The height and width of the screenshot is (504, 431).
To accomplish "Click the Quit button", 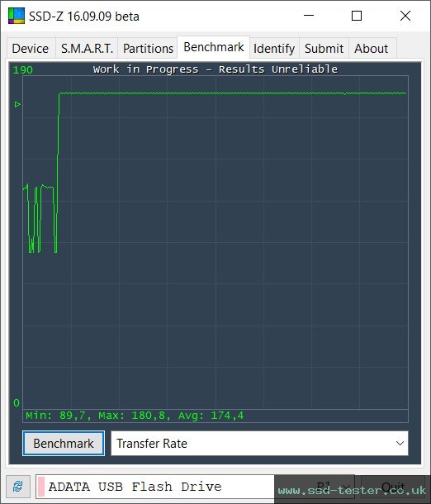I will click(x=393, y=487).
